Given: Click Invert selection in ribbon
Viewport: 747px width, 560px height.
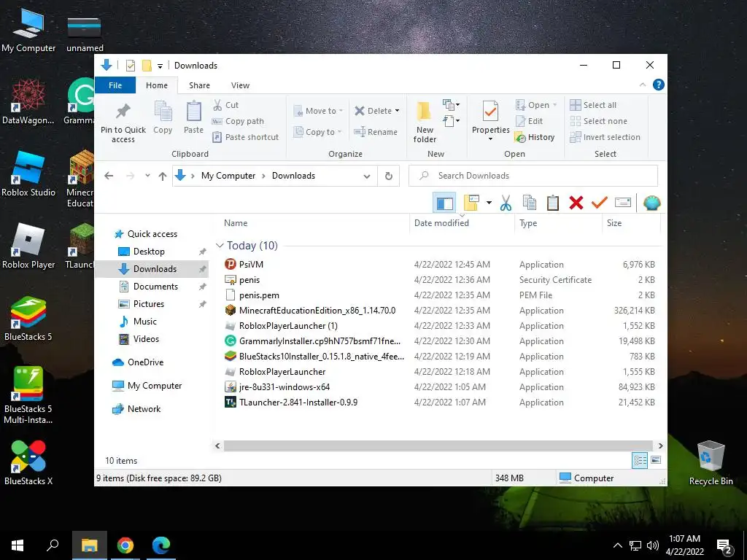Looking at the screenshot, I should 605,137.
